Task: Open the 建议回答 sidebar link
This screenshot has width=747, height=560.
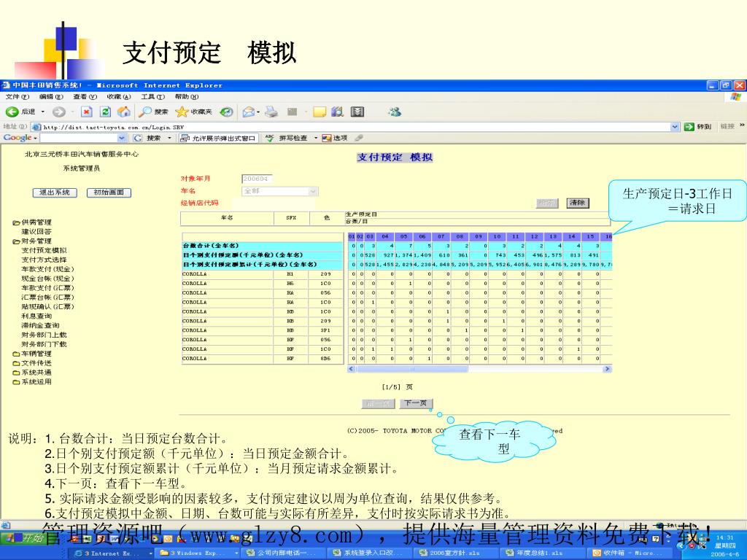Action: [36, 232]
